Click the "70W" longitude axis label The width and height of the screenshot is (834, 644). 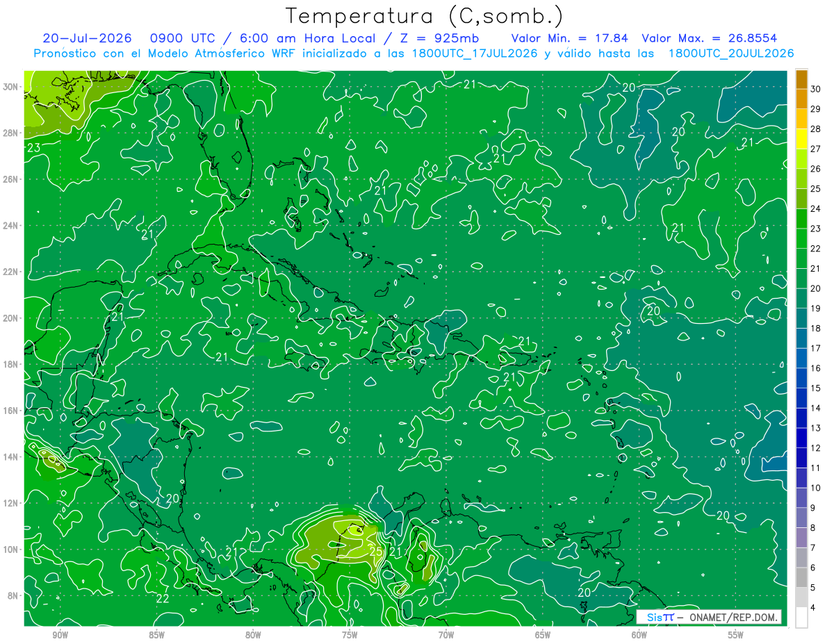pyautogui.click(x=446, y=635)
